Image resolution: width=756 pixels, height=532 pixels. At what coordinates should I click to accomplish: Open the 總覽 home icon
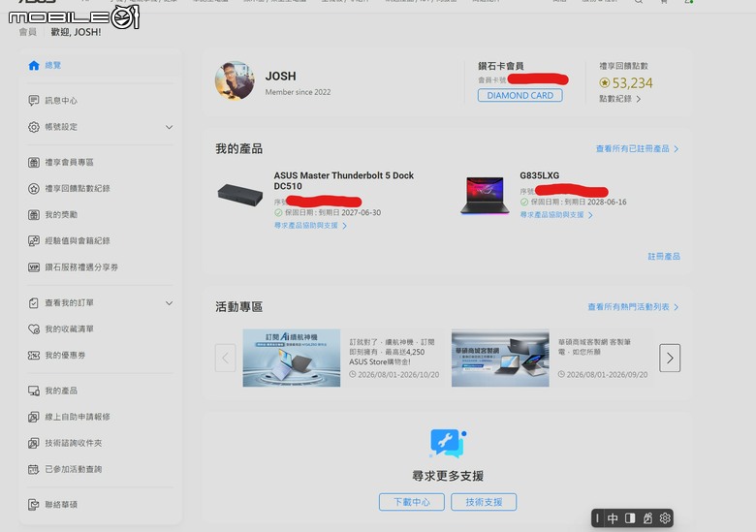tap(34, 66)
